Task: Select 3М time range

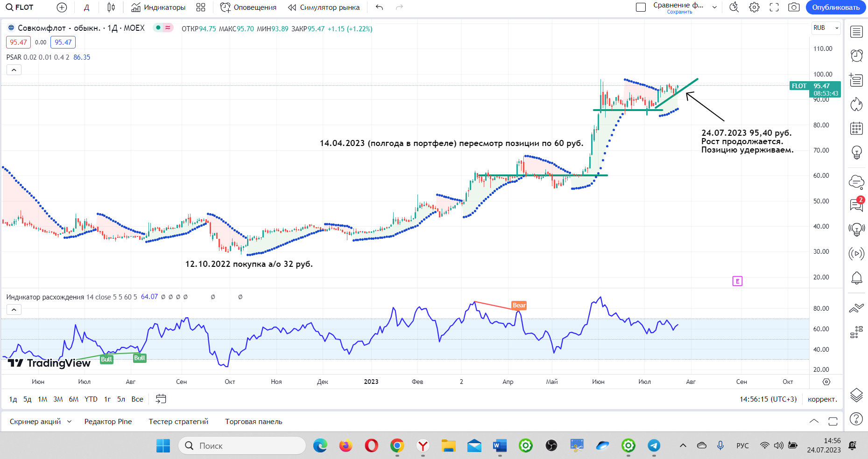Action: 58,399
